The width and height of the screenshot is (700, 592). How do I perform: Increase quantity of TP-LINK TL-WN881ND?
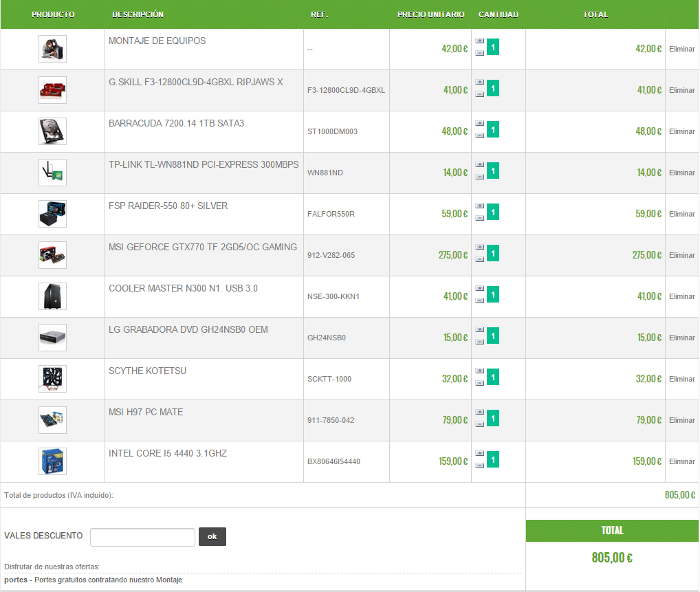click(x=479, y=165)
